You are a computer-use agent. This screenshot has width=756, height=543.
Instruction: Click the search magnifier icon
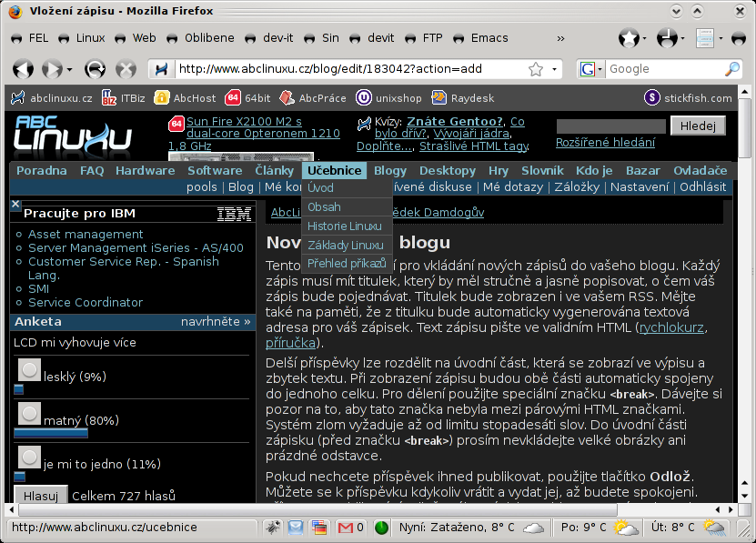(732, 69)
